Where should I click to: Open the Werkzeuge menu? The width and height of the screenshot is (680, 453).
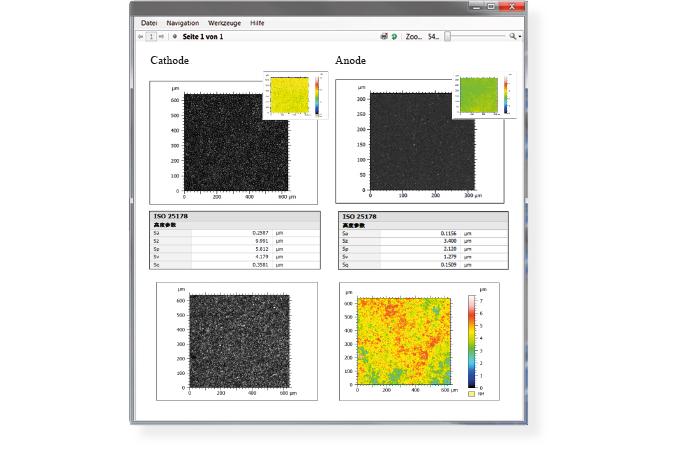pos(224,23)
